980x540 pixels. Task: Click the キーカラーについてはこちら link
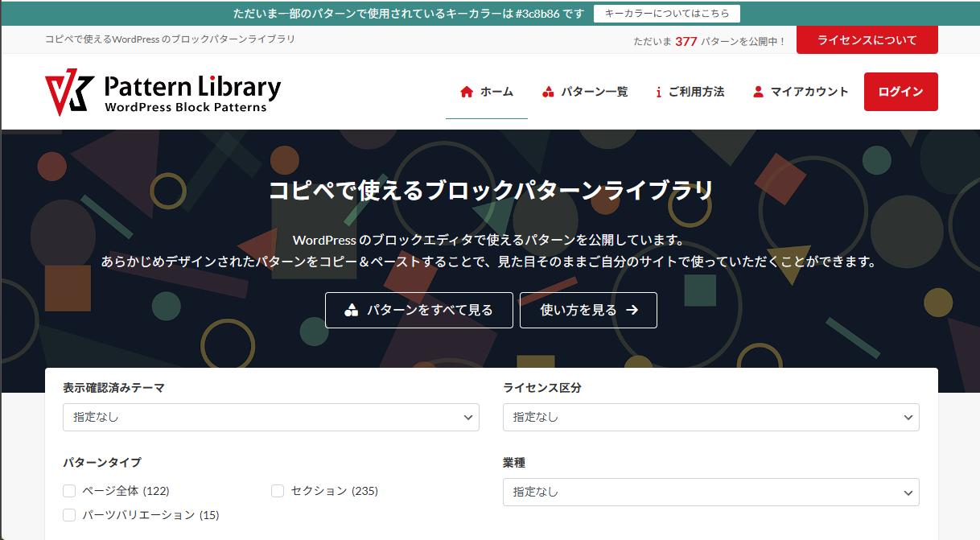pos(666,14)
